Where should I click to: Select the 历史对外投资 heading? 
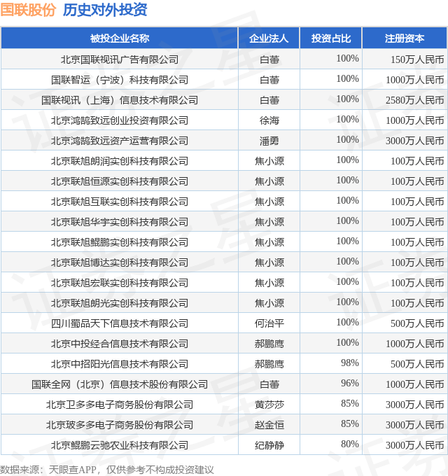tap(105, 9)
